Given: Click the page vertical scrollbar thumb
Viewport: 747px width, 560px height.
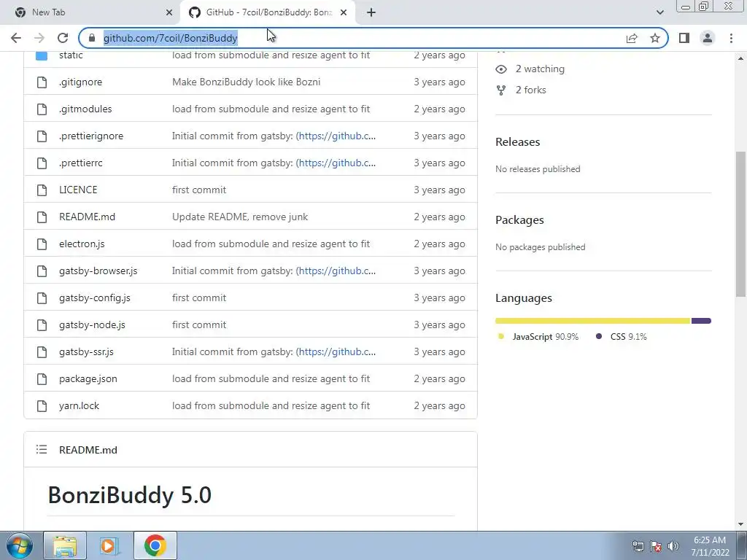Looking at the screenshot, I should point(741,224).
